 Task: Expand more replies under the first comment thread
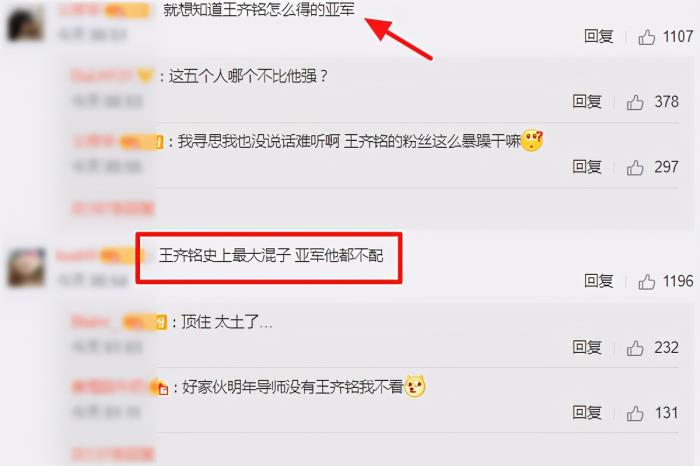coord(112,208)
